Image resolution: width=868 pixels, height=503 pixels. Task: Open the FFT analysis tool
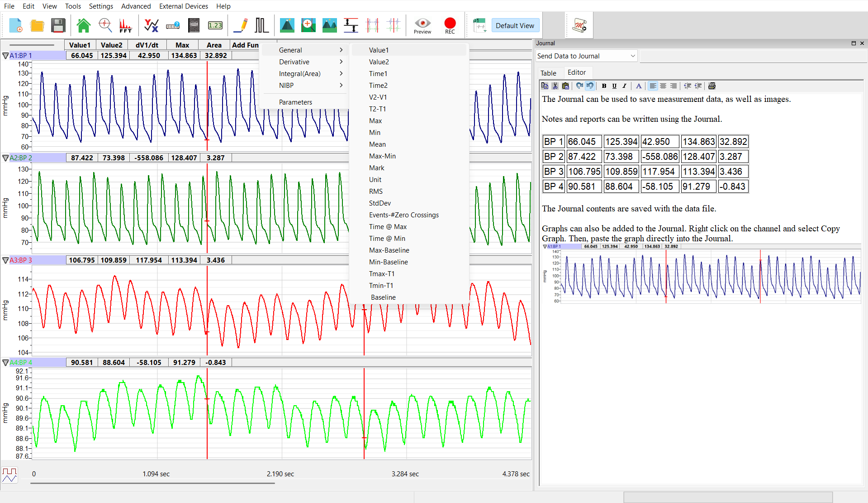[126, 25]
